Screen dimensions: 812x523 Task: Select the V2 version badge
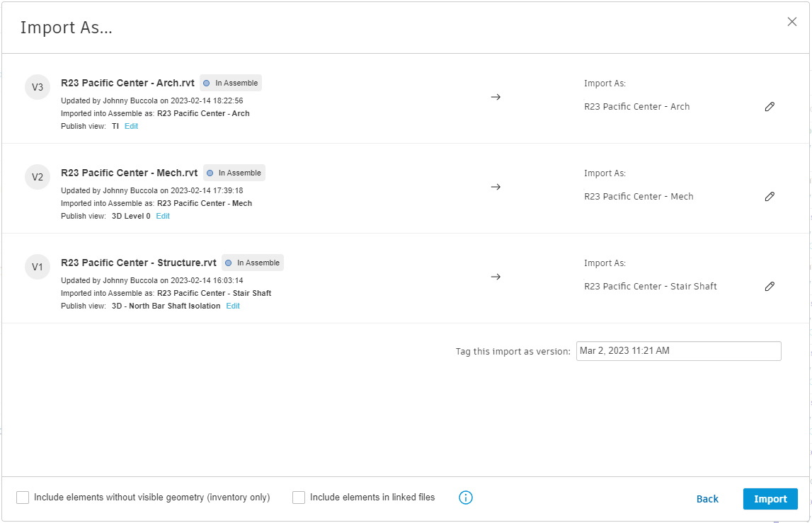[38, 177]
